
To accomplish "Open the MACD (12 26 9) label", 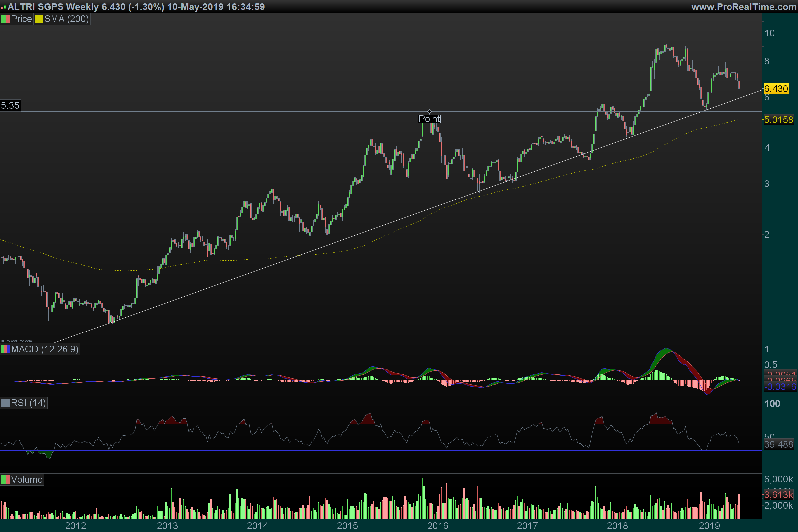I will pos(45,349).
